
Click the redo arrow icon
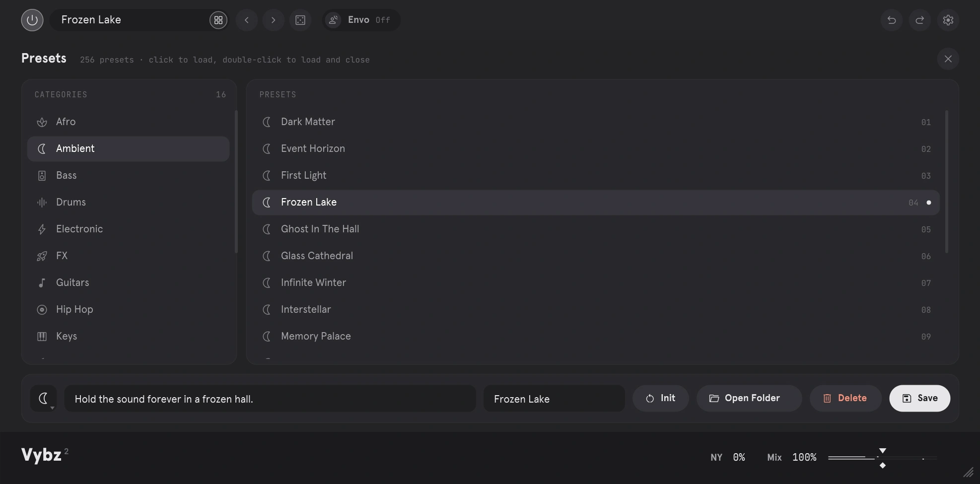[919, 20]
